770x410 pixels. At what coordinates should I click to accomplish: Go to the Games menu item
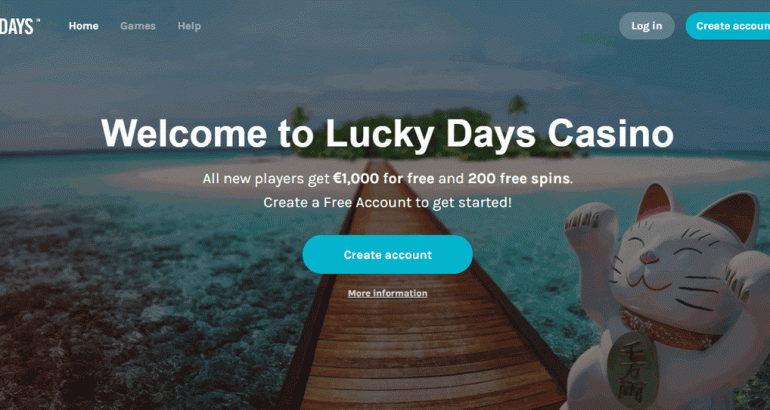(x=138, y=26)
